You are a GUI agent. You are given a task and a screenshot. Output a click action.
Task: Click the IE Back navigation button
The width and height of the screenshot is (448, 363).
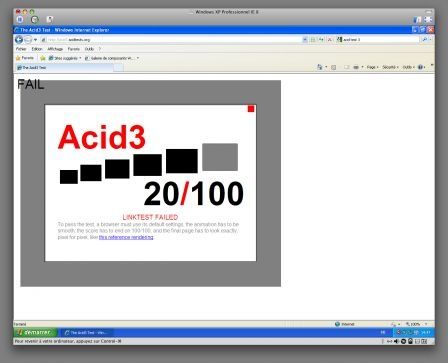pos(19,40)
